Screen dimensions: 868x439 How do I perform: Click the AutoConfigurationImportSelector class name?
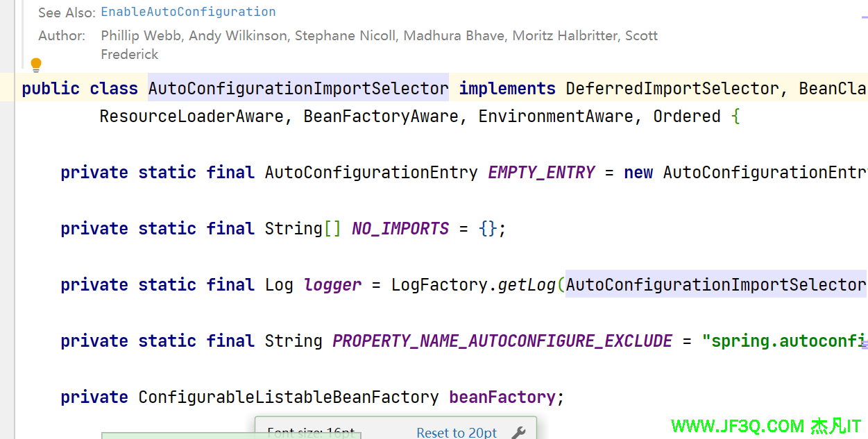(298, 89)
